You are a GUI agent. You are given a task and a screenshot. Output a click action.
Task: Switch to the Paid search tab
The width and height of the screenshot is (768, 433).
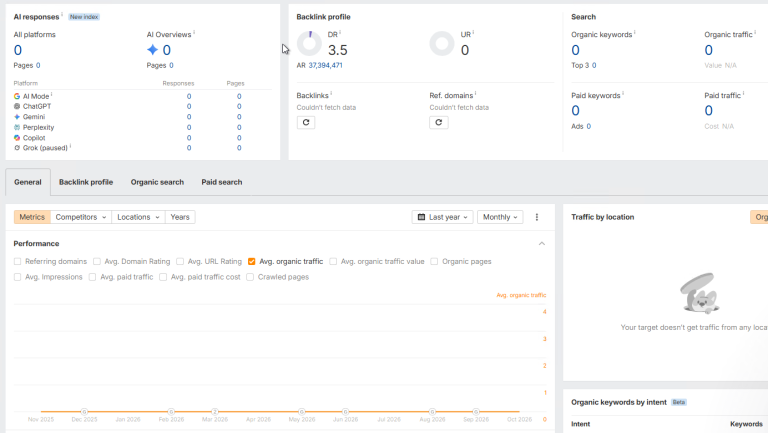pyautogui.click(x=222, y=182)
